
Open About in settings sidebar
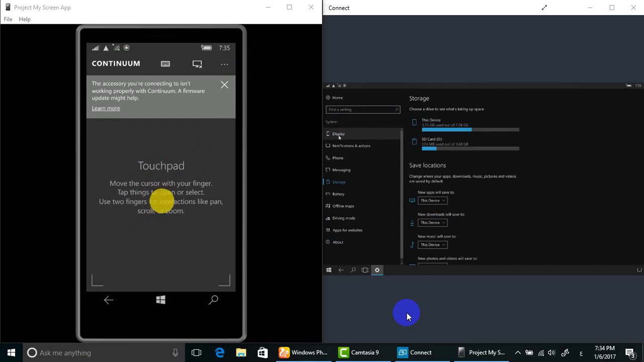point(362,242)
